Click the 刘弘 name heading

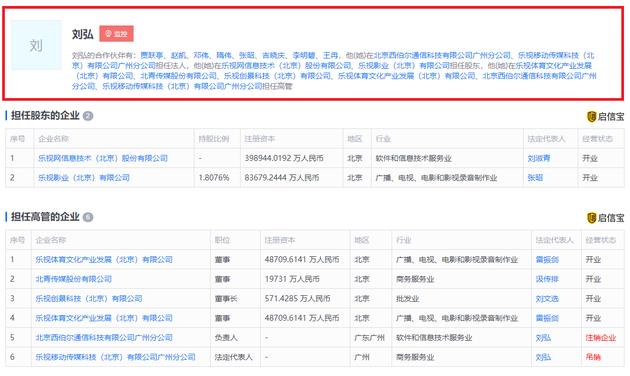tap(83, 34)
